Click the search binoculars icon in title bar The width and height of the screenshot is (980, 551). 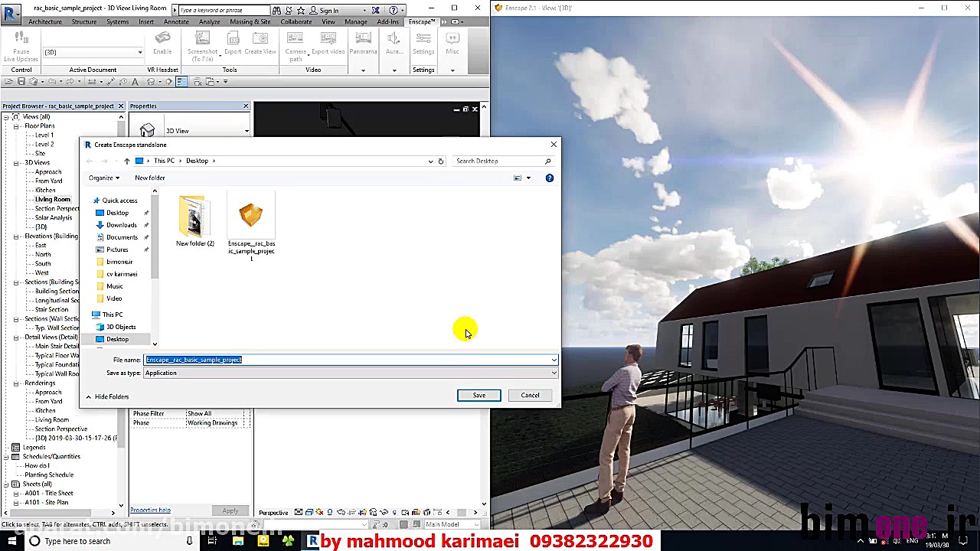pos(276,10)
